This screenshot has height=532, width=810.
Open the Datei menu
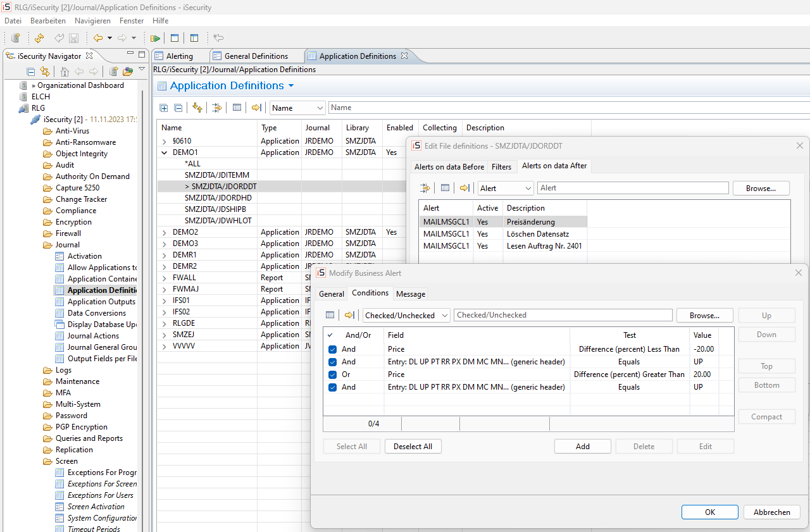click(x=13, y=21)
